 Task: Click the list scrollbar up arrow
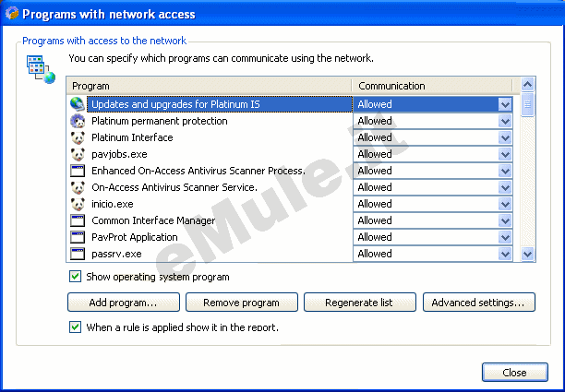click(x=527, y=85)
